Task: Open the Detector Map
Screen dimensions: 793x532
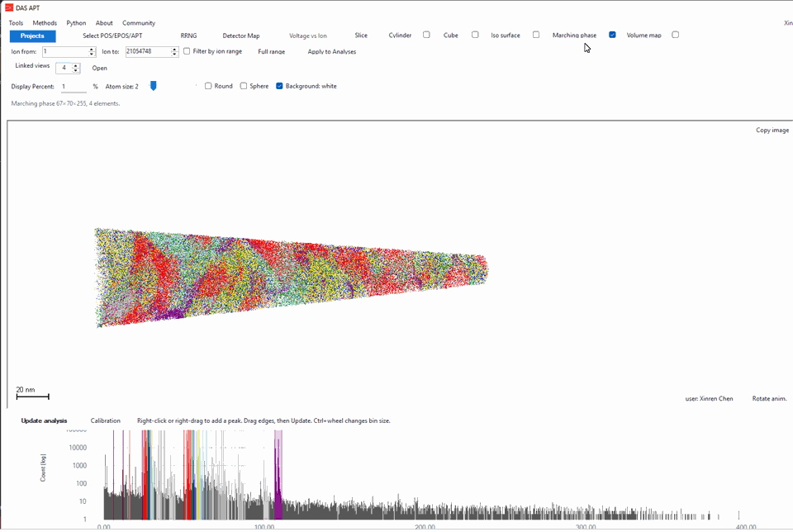Action: click(241, 36)
